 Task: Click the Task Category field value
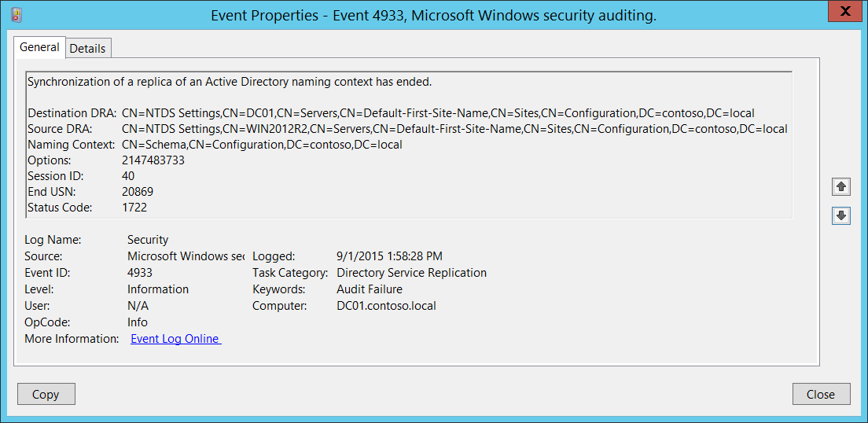point(411,273)
